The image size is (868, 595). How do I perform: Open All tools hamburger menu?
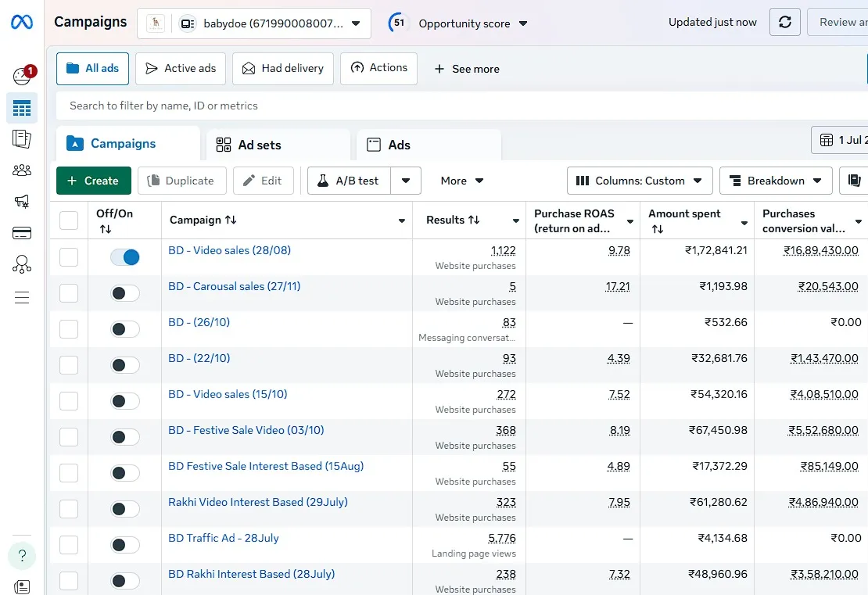[22, 298]
